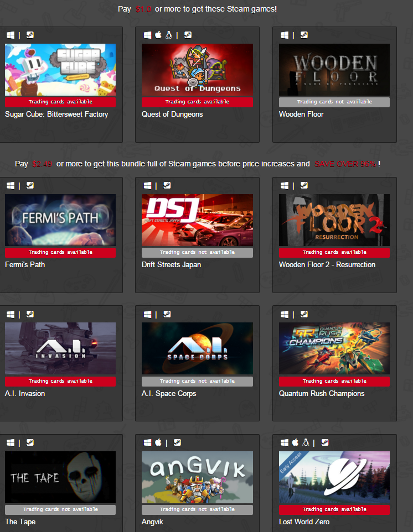Click the Apple icon on Quest of Dungeons card
413x532 pixels.
(158, 35)
